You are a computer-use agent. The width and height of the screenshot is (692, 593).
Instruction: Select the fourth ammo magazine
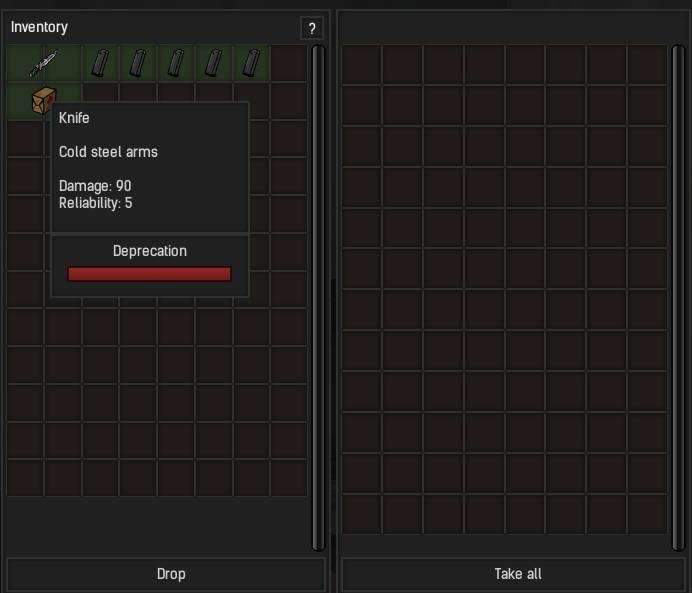pos(214,63)
